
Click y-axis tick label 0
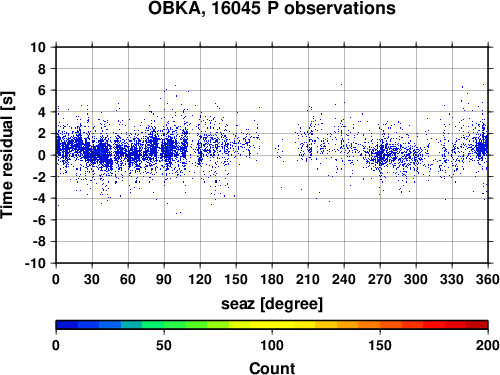coord(42,155)
